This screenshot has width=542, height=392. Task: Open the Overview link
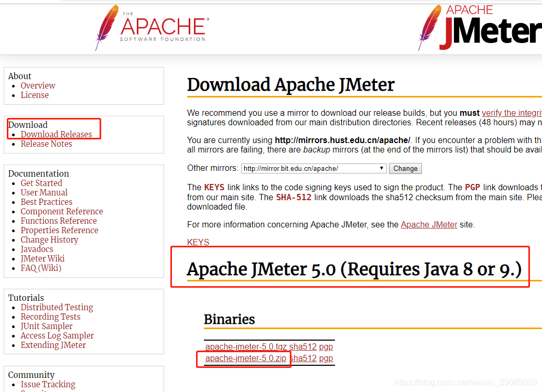click(x=38, y=85)
